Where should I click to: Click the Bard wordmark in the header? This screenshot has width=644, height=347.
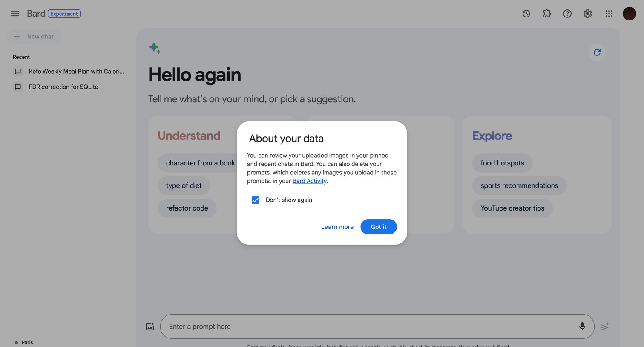click(36, 14)
